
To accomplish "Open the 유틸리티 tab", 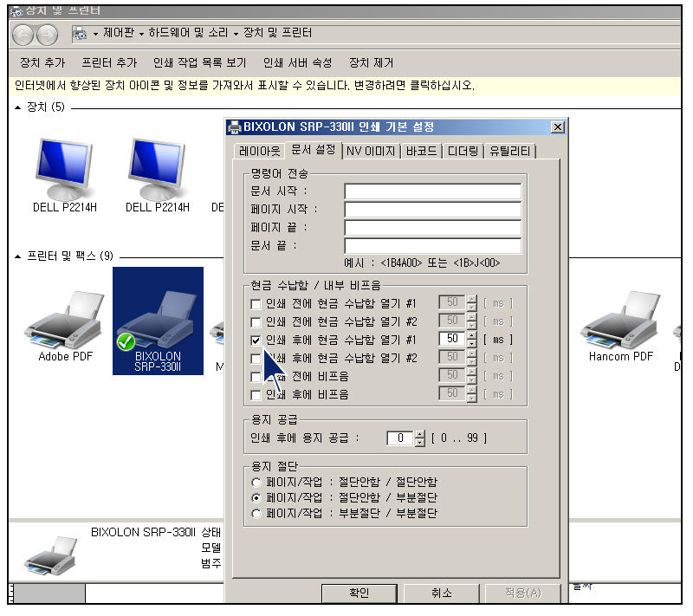I will tap(509, 152).
